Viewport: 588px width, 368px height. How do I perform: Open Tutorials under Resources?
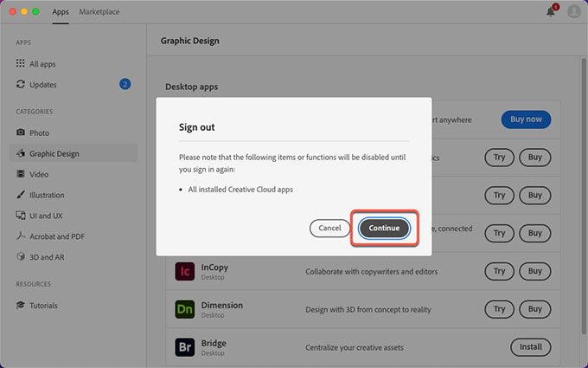pos(43,306)
